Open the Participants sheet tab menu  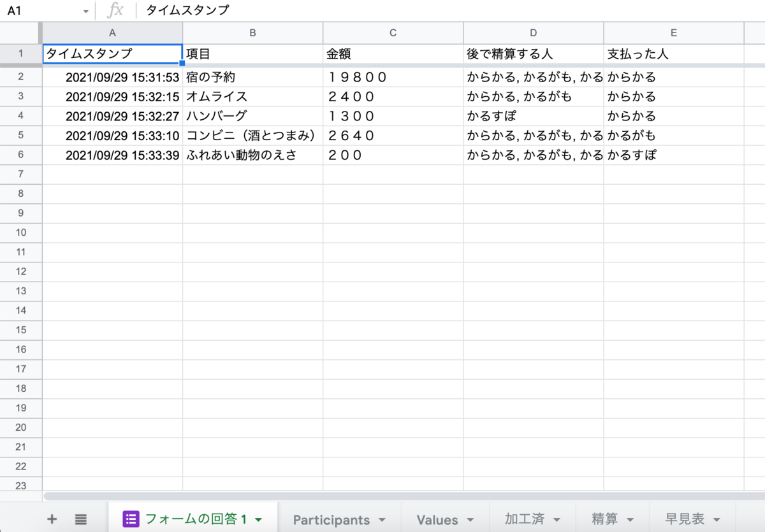tap(381, 520)
